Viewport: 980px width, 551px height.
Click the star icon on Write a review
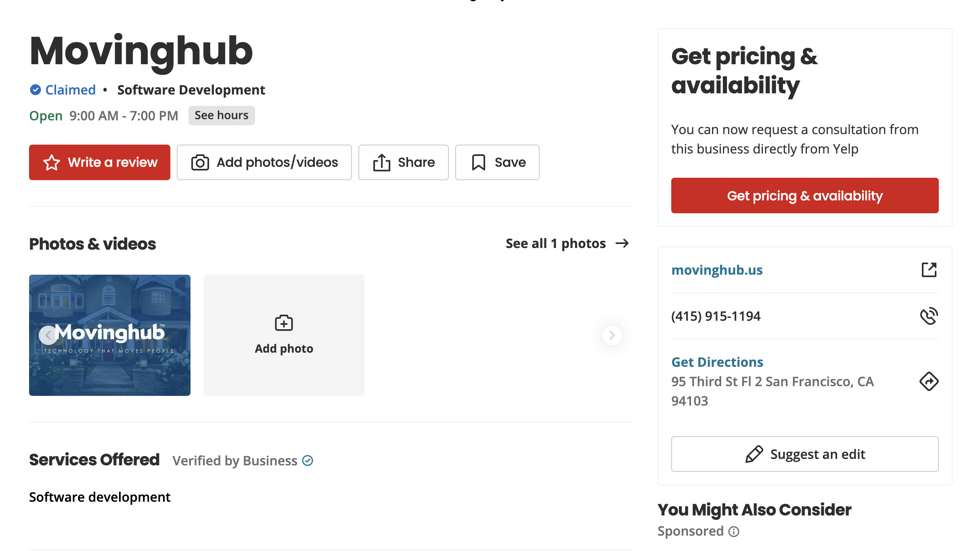click(x=52, y=162)
